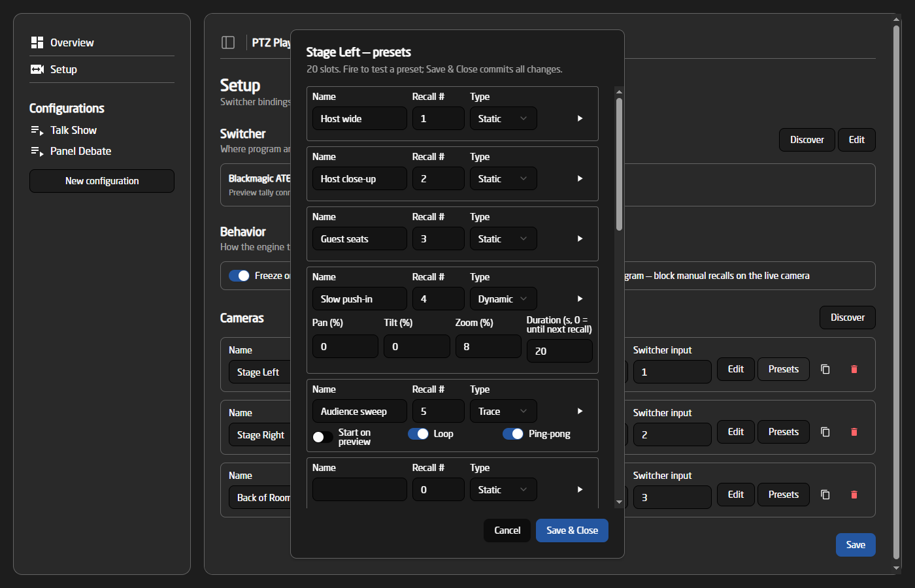Click the presets list scrollbar thumb
This screenshot has width=915, height=588.
coord(619,164)
